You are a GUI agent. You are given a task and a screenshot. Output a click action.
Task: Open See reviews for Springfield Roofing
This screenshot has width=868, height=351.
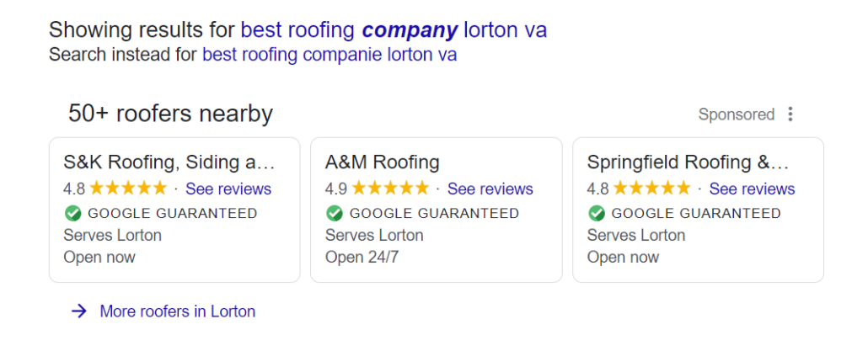[x=752, y=189]
